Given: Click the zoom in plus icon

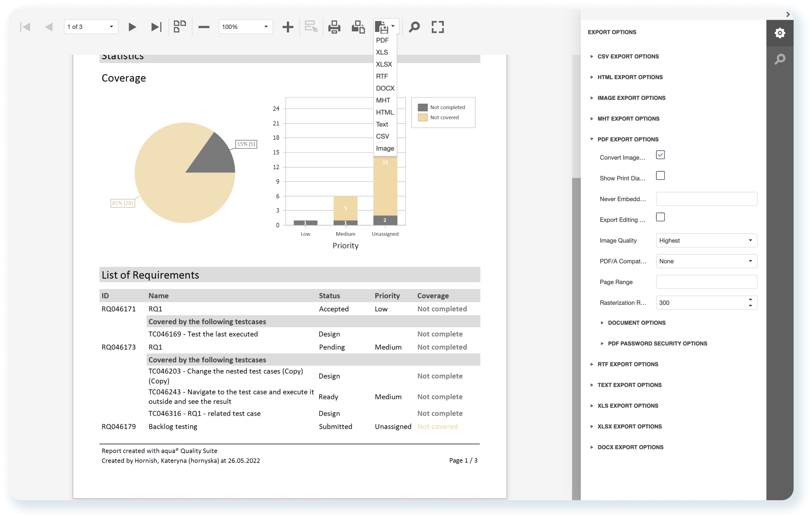Looking at the screenshot, I should pyautogui.click(x=288, y=27).
